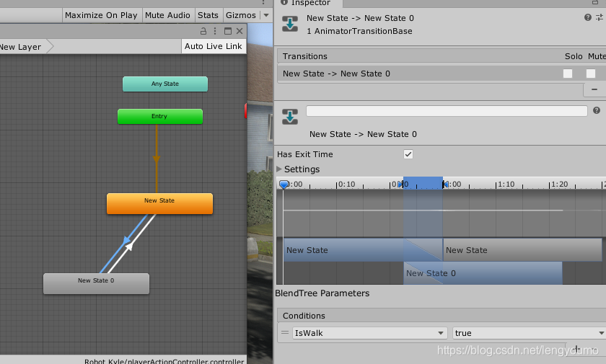This screenshot has height=364, width=606.
Task: Open Gizmos dropdown arrow
Action: click(266, 15)
